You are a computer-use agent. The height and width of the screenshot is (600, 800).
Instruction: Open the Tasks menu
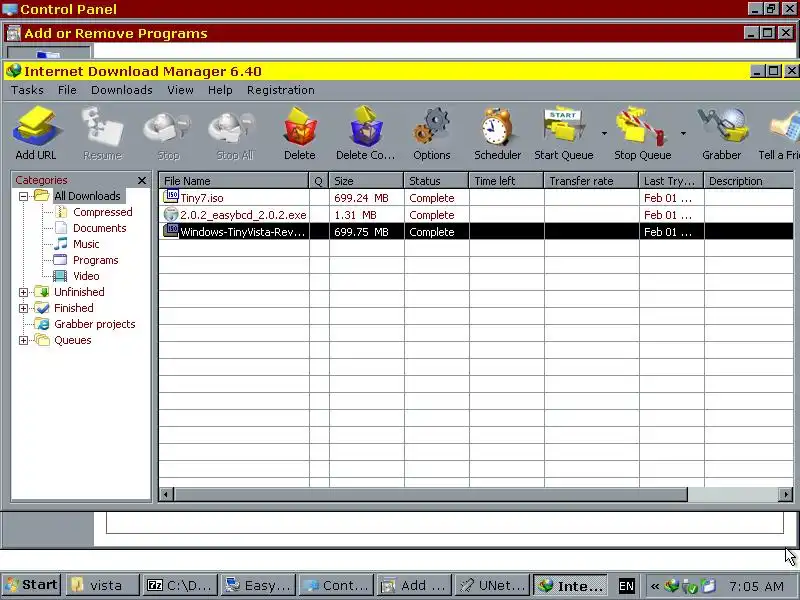click(27, 90)
